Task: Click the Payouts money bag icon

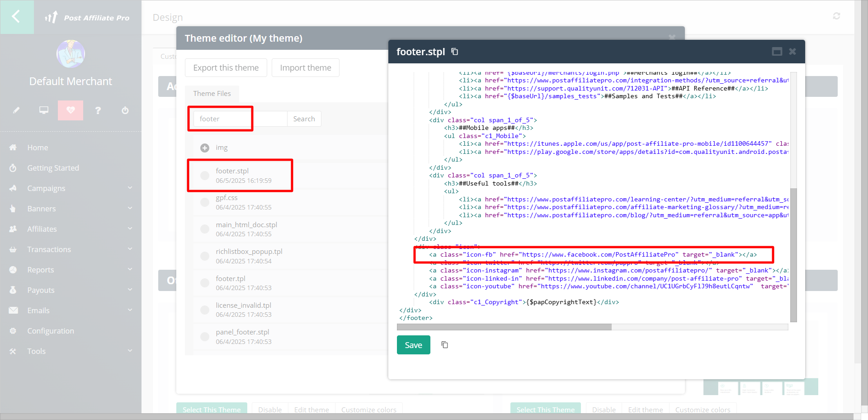Action: pos(13,290)
